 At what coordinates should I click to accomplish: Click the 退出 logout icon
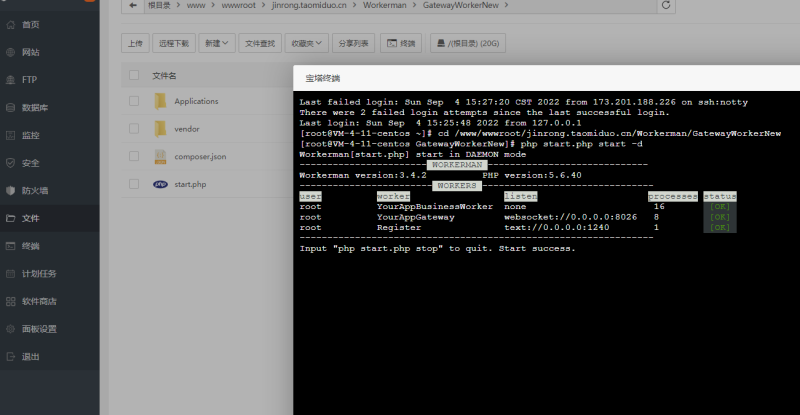pyautogui.click(x=11, y=356)
